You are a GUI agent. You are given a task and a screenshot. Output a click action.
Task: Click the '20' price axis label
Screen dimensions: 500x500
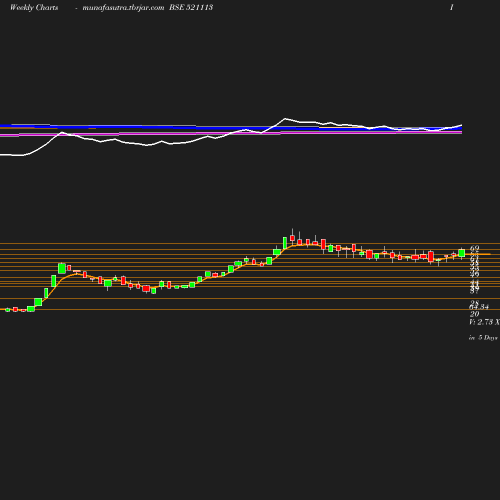[474, 314]
